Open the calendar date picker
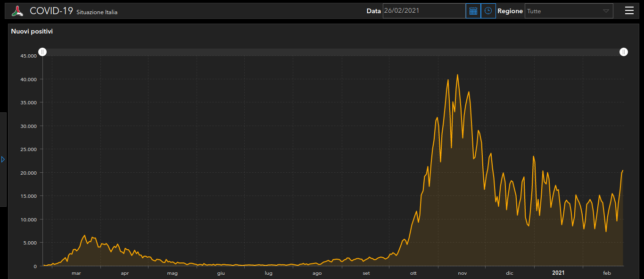 point(473,11)
